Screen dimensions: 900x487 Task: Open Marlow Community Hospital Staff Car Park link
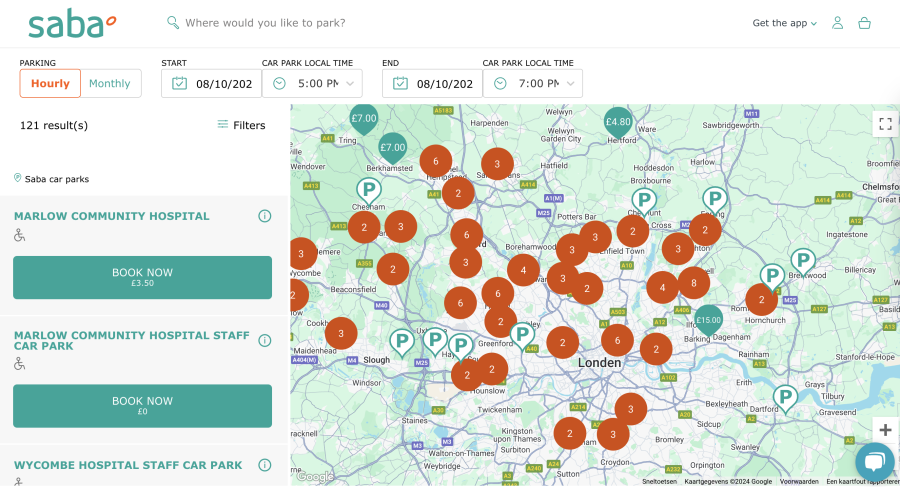[131, 341]
